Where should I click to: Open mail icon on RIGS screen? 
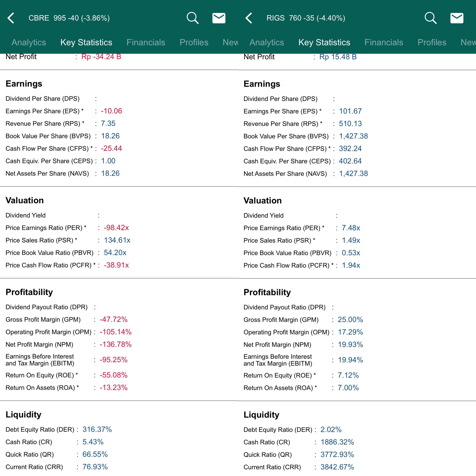(x=457, y=18)
